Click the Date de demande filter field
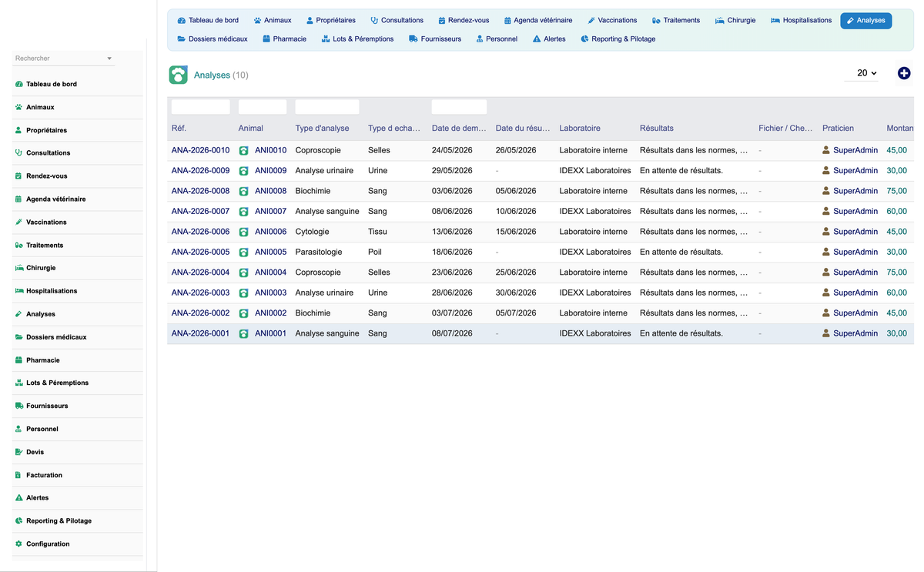Image resolution: width=924 pixels, height=572 pixels. [459, 107]
